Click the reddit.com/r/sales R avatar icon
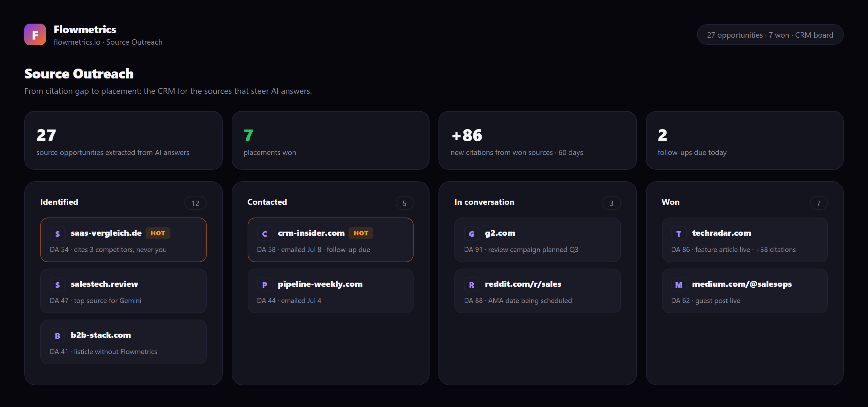868x407 pixels. [472, 285]
